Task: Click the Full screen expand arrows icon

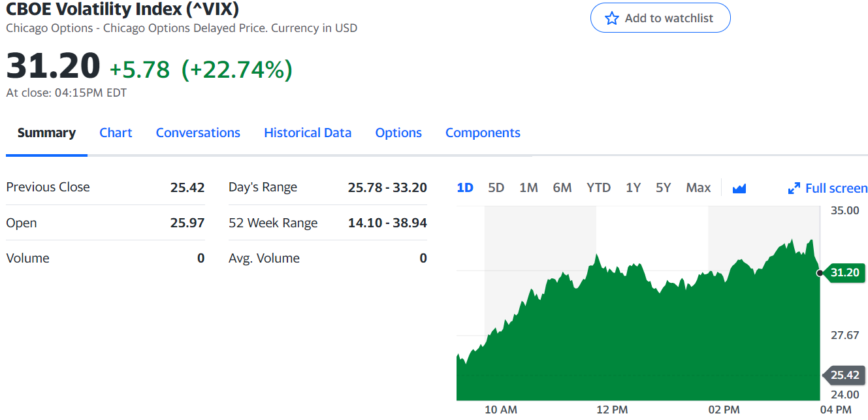Action: 794,188
